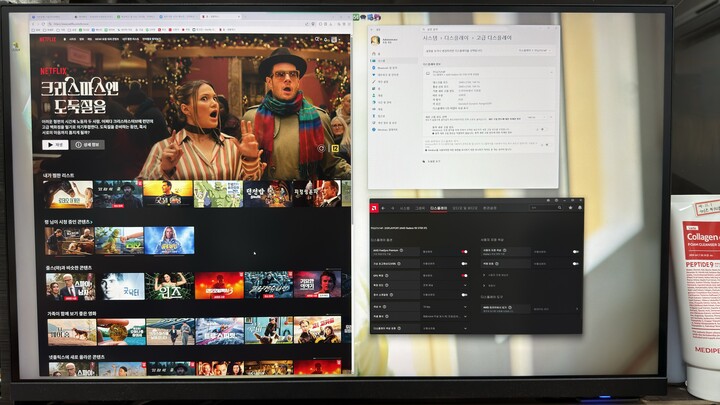Toggle AMD FreeSync Premium switch
This screenshot has height=405, width=720.
tap(464, 251)
